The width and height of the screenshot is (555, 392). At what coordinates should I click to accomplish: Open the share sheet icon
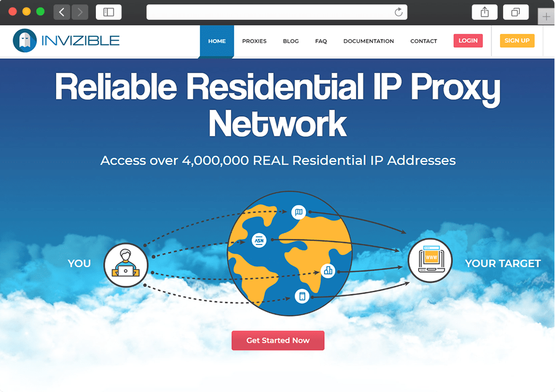[x=484, y=12]
